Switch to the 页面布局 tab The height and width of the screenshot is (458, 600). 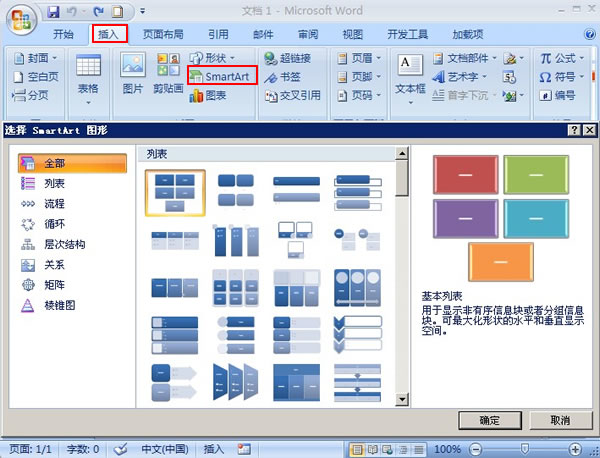point(163,34)
